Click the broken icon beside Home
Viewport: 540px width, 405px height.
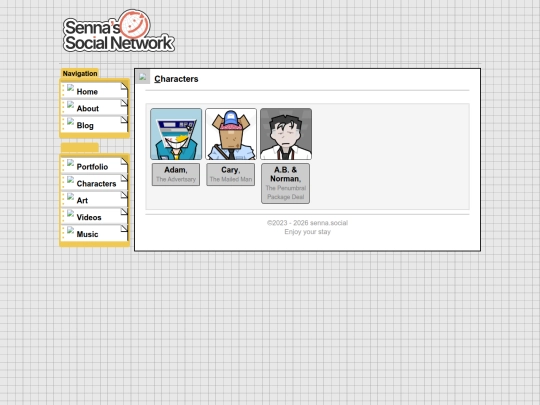[70, 88]
